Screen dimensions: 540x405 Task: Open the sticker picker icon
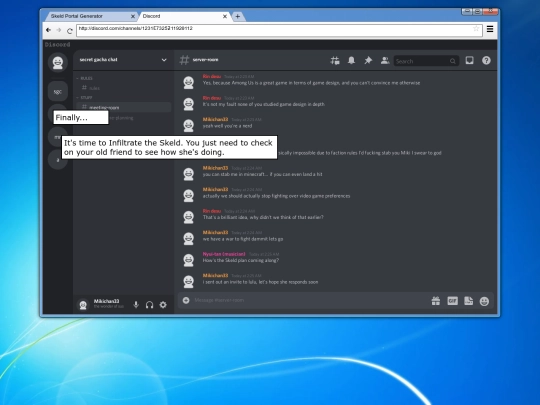click(468, 301)
